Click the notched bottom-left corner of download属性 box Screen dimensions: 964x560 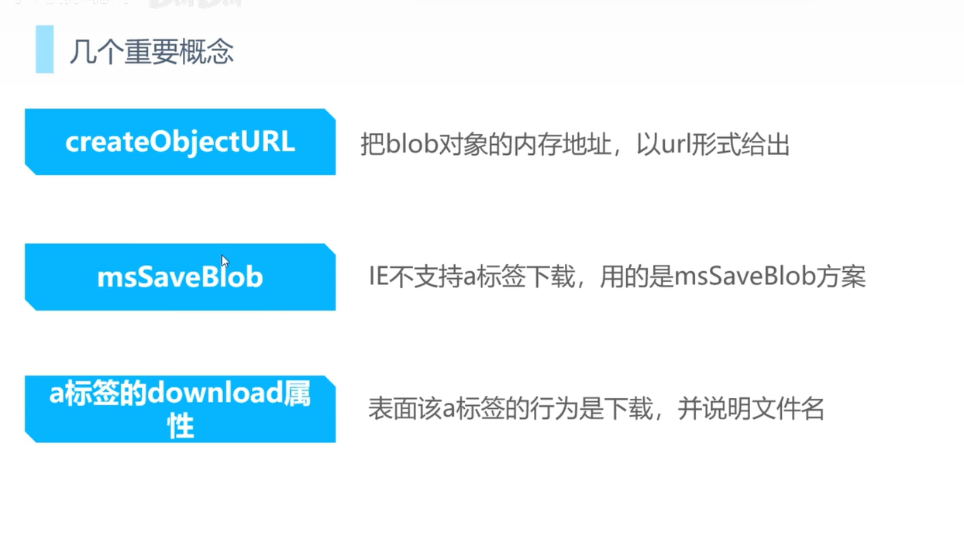tap(30, 438)
